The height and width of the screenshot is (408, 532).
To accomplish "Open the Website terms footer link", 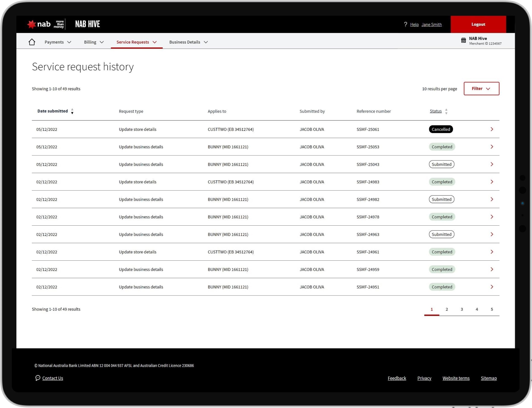I will tap(456, 378).
